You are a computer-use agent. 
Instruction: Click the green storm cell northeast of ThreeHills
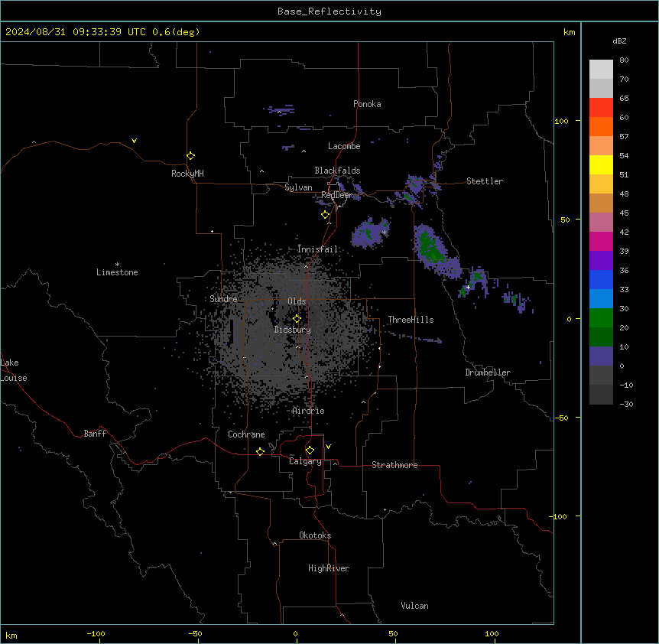click(x=437, y=252)
